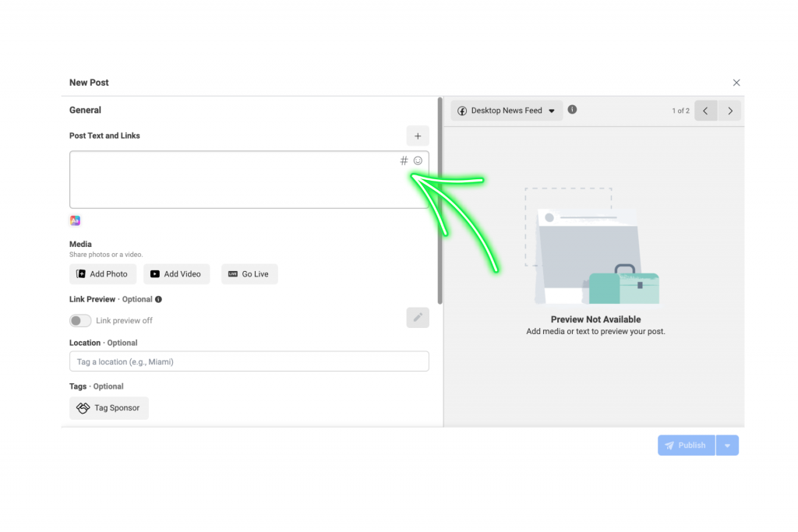798x532 pixels.
Task: Show info about preview placement
Action: [572, 109]
